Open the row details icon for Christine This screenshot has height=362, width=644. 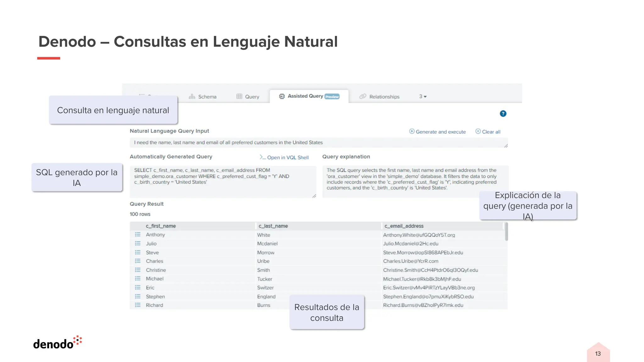(138, 270)
